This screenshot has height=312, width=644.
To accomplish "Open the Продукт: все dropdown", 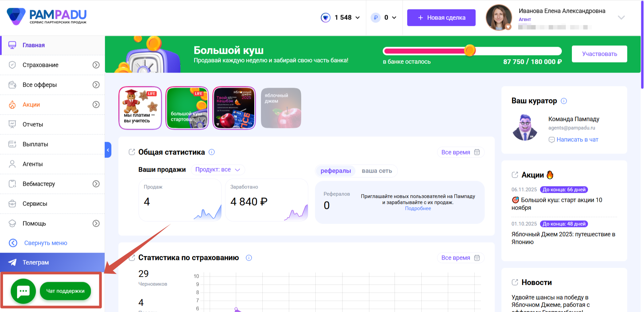I will (x=218, y=170).
